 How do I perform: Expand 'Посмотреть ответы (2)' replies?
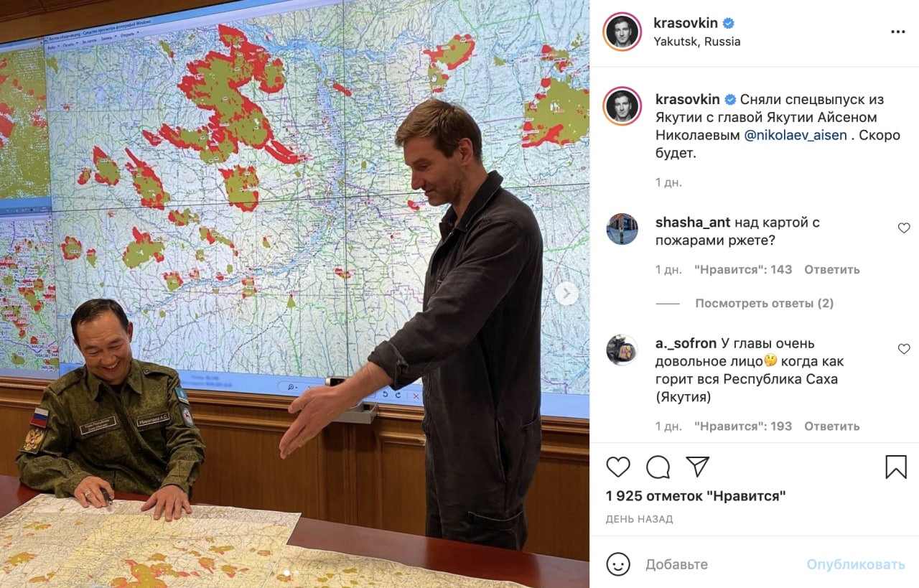pyautogui.click(x=764, y=303)
